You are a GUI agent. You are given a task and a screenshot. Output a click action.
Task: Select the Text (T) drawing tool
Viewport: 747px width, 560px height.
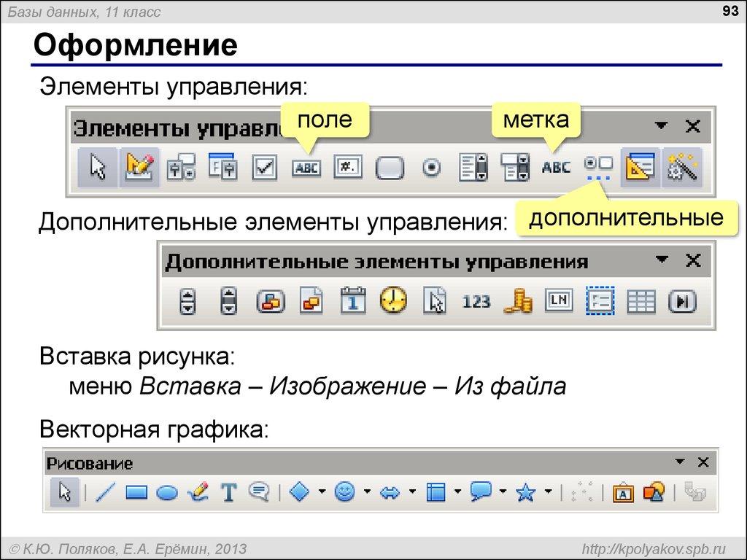pyautogui.click(x=228, y=493)
